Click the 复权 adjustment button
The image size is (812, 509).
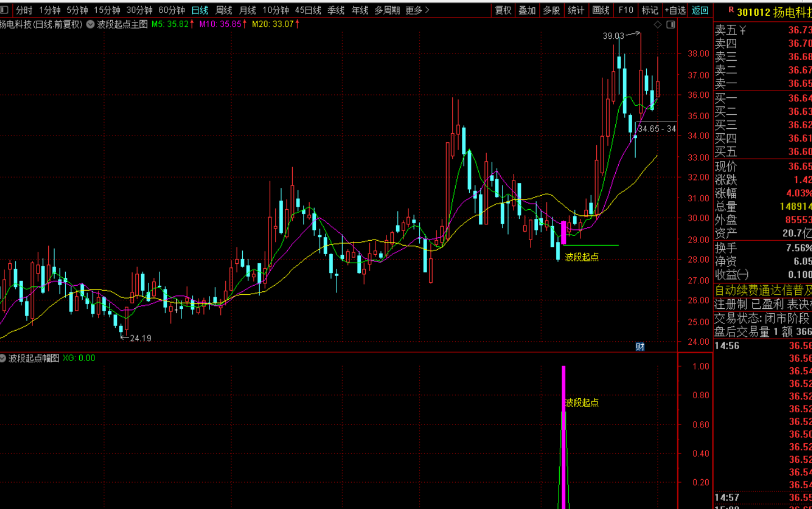(x=503, y=10)
